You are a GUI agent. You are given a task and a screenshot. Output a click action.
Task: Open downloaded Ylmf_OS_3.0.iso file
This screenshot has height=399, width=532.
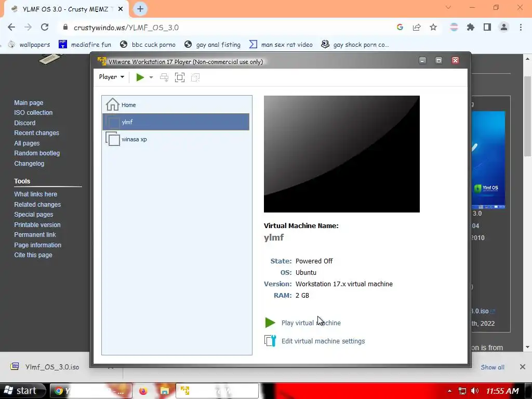pyautogui.click(x=46, y=367)
